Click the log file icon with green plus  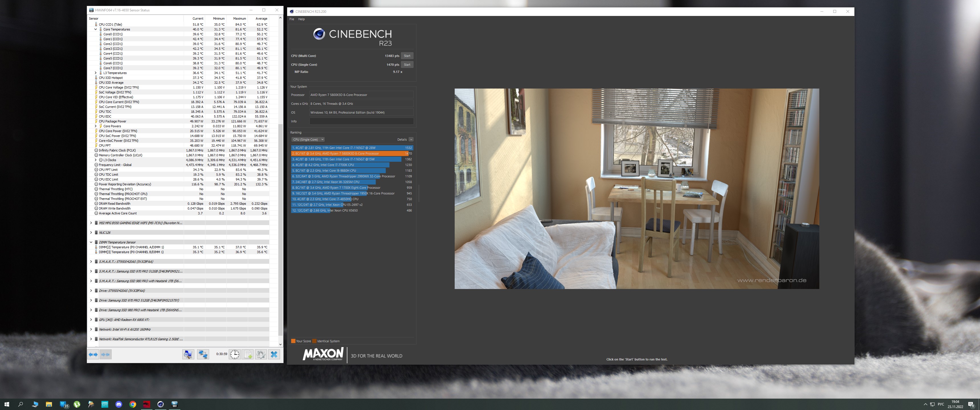248,354
